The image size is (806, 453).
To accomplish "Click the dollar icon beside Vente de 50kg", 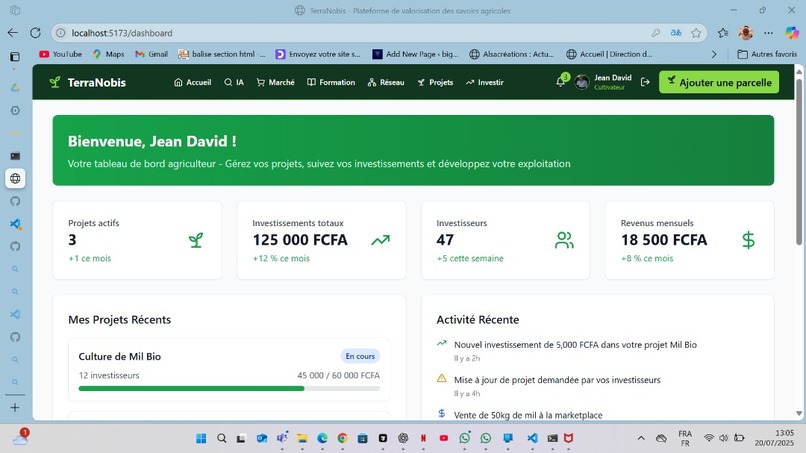I will coord(442,413).
